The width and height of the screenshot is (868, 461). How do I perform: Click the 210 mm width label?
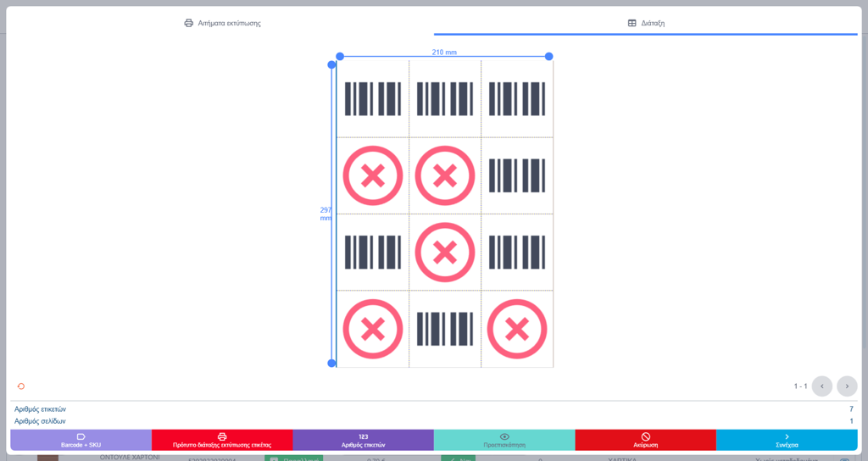click(444, 52)
